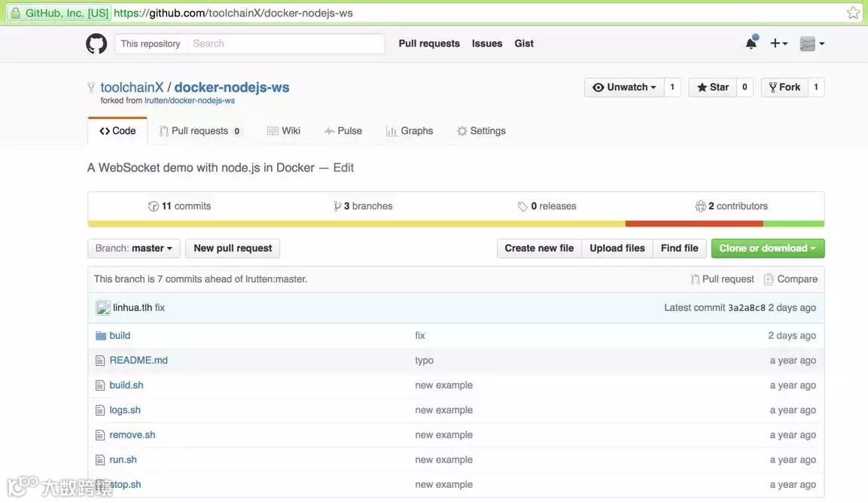Click the green language bar segment
The height and width of the screenshot is (503, 868).
tap(793, 224)
